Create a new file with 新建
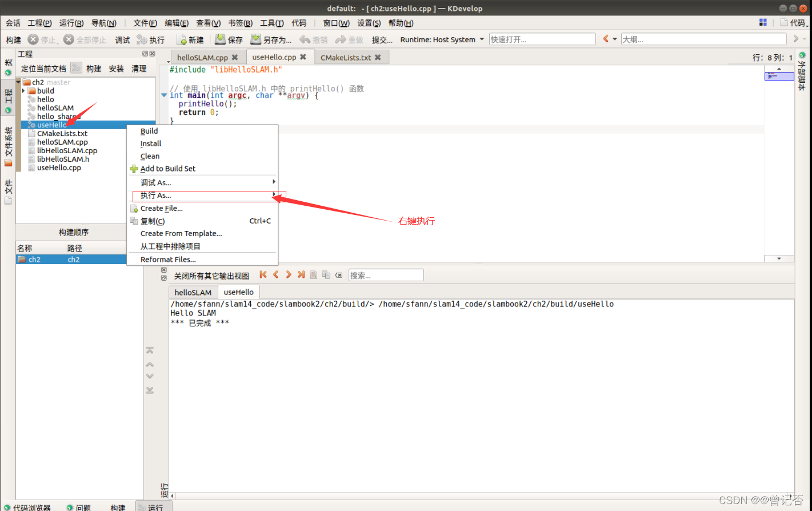This screenshot has height=511, width=812. [x=190, y=39]
